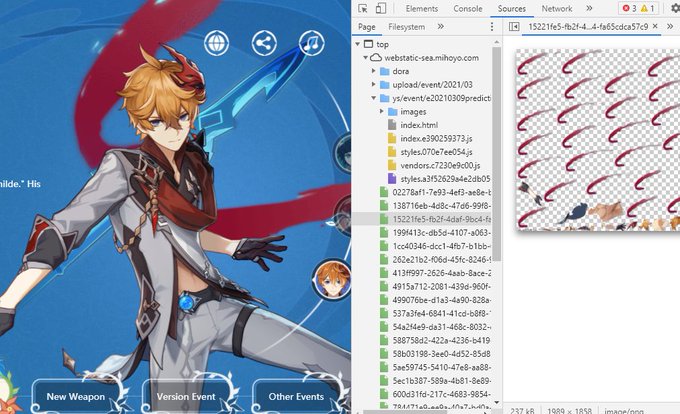Collapse the ys/event/e20210309 folder

pos(373,98)
